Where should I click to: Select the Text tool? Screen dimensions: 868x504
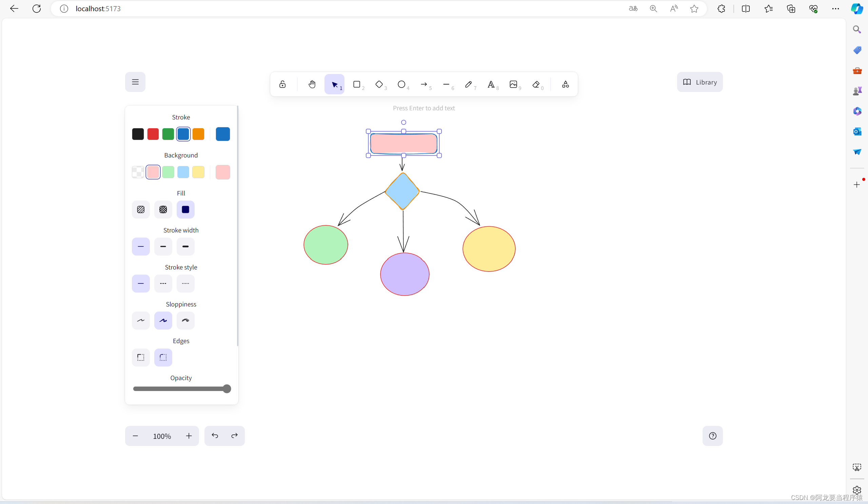click(x=491, y=85)
